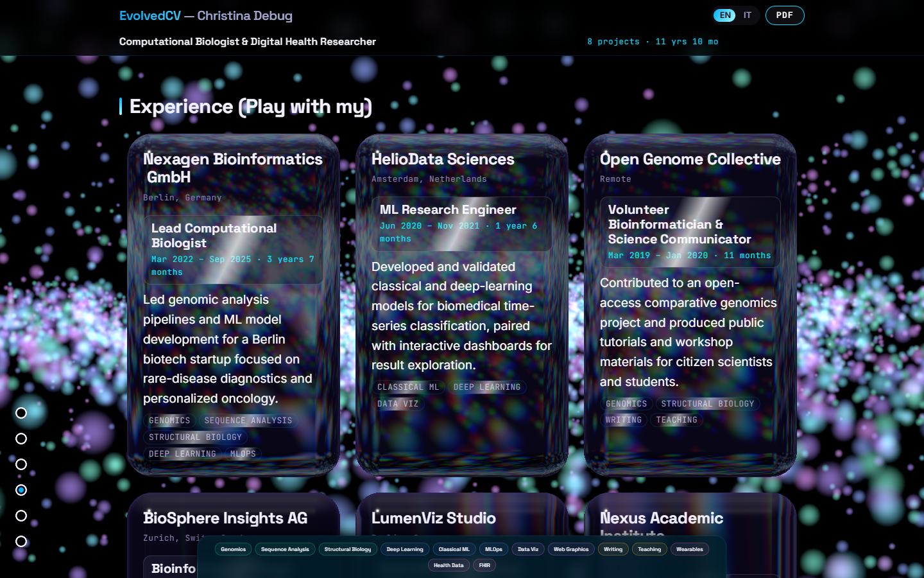Image resolution: width=924 pixels, height=578 pixels.
Task: Toggle the Classical ML chip in the bottom filter bar
Action: [454, 549]
